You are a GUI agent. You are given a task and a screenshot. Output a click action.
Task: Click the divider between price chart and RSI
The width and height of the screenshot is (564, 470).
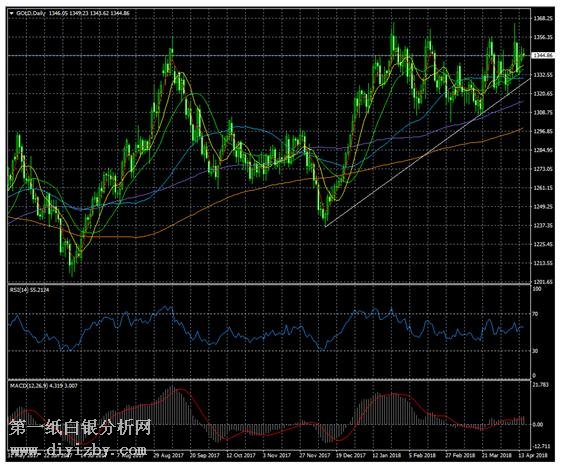click(x=269, y=285)
